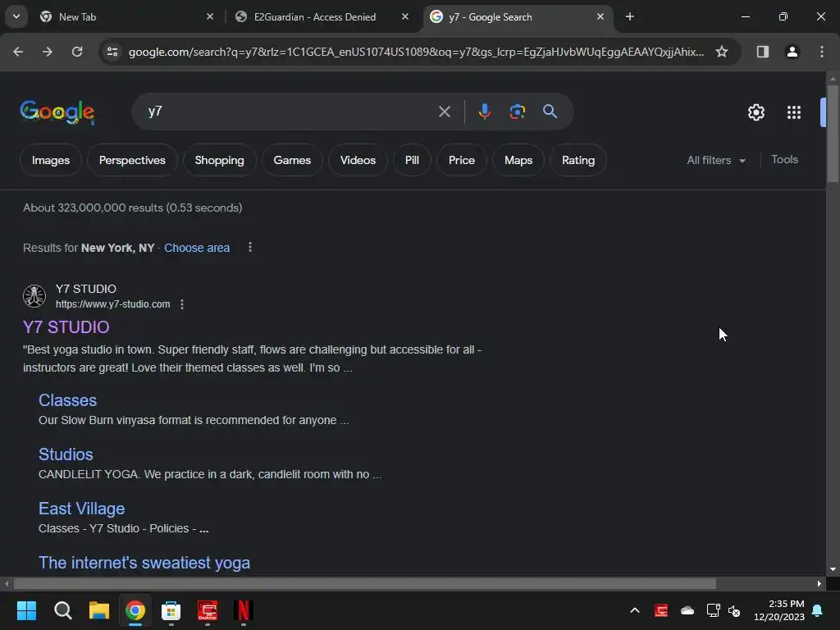Click the red tray app icon
Image resolution: width=840 pixels, height=630 pixels.
(661, 610)
